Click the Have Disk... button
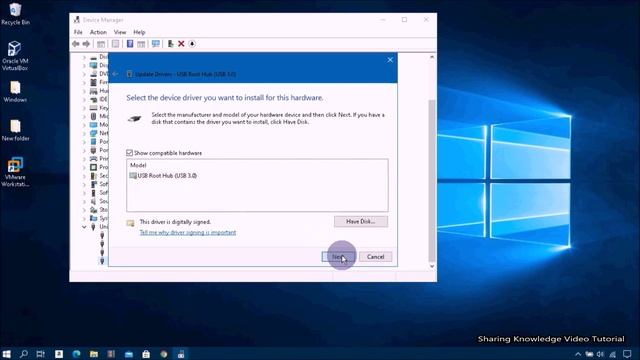Image resolution: width=640 pixels, height=360 pixels. (361, 221)
